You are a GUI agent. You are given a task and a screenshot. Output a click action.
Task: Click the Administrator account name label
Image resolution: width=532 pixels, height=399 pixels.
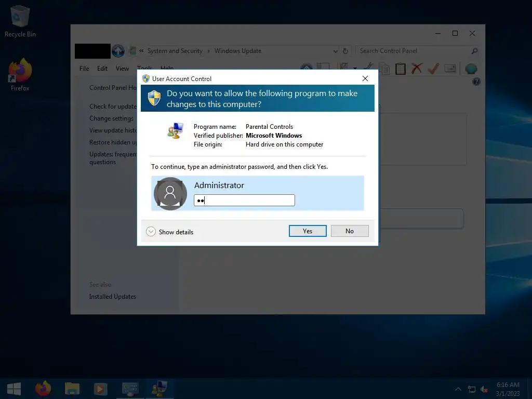(x=219, y=185)
